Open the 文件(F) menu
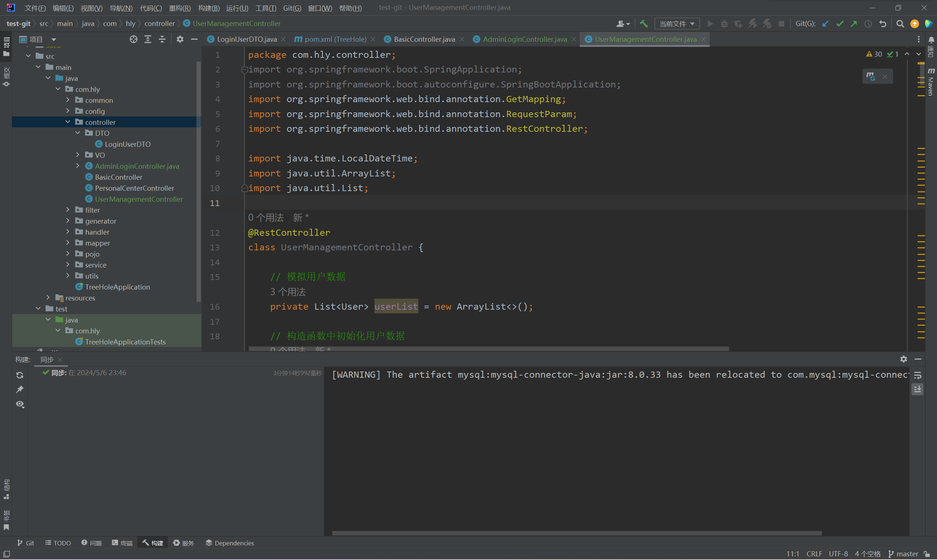This screenshot has width=937, height=560. tap(35, 8)
